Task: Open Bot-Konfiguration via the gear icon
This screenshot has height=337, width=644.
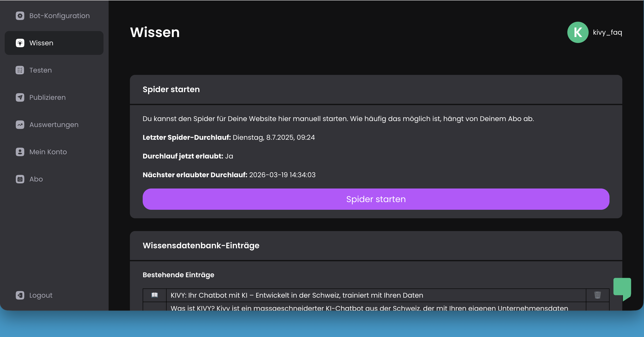Action: (20, 16)
